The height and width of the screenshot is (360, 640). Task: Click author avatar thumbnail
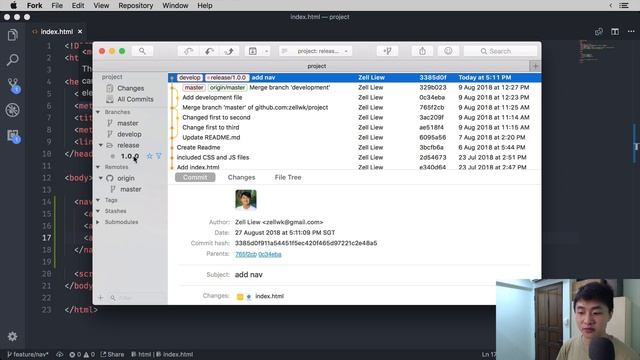point(246,200)
